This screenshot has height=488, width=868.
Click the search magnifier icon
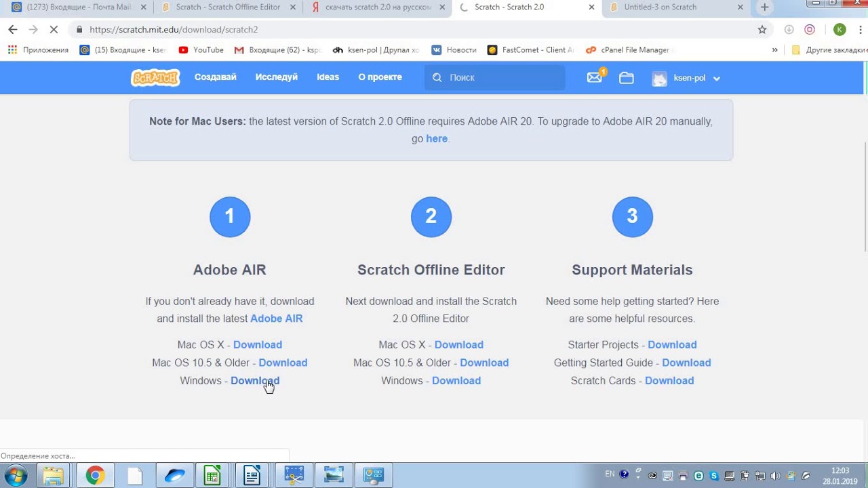[x=437, y=77]
